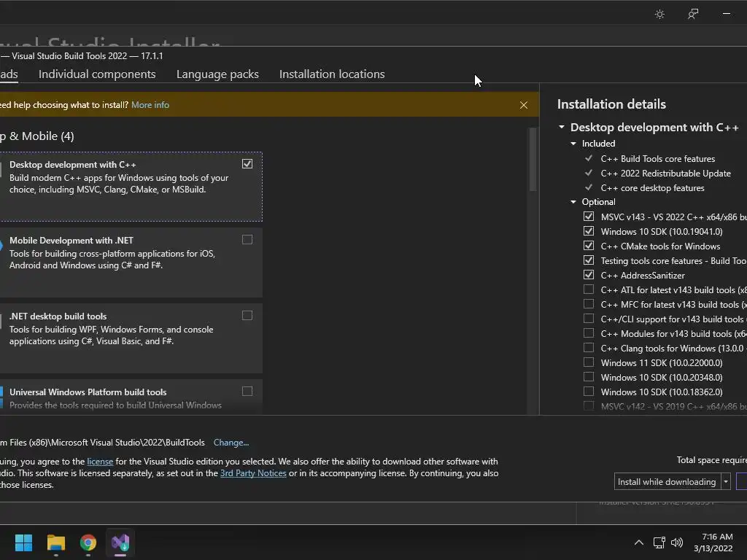Check Windows 11 SDK (10.0.22000.0)
This screenshot has width=747, height=560.
pos(589,362)
